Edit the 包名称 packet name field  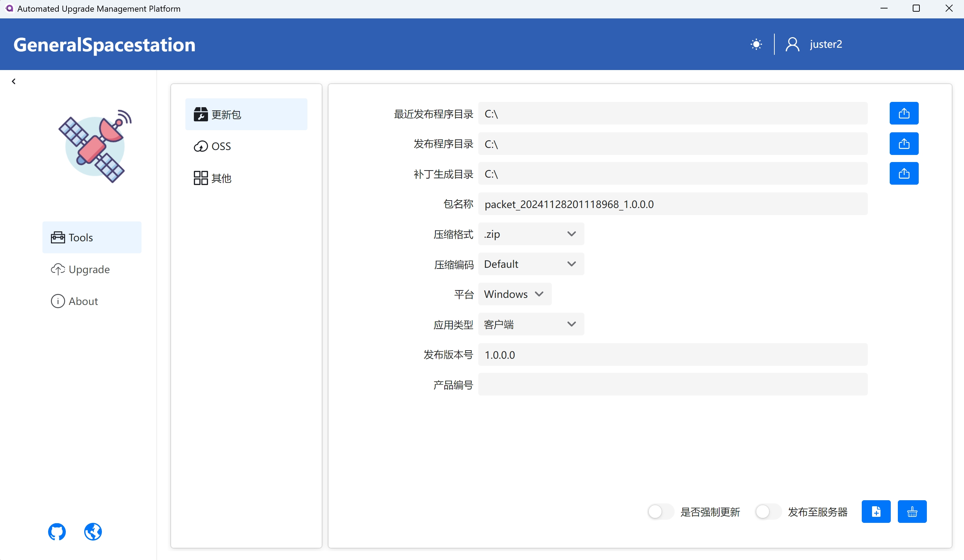(x=673, y=204)
